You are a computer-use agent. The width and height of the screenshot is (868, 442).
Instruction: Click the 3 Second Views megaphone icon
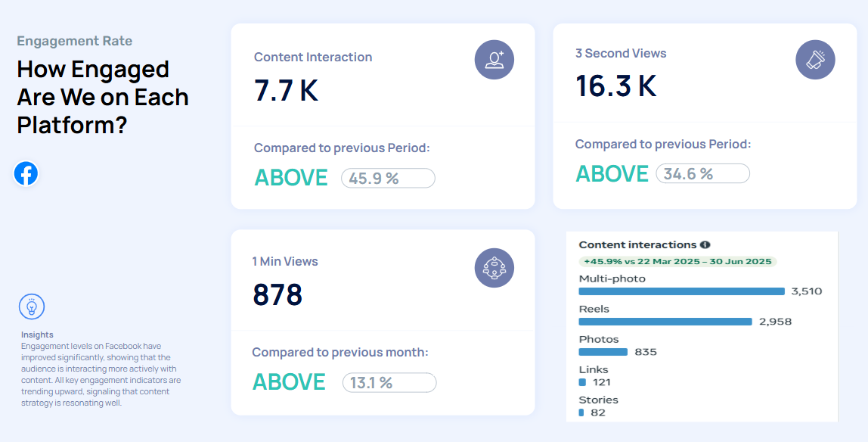coord(815,59)
